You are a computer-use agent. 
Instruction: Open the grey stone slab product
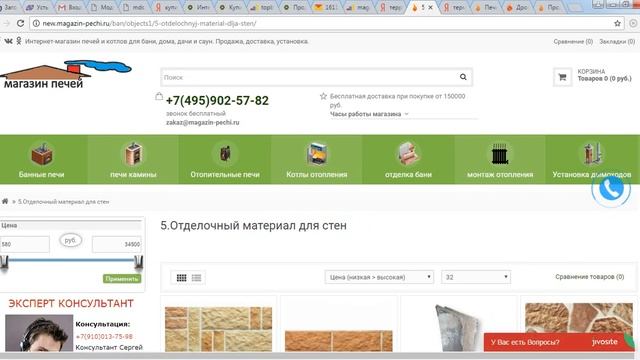(458, 328)
